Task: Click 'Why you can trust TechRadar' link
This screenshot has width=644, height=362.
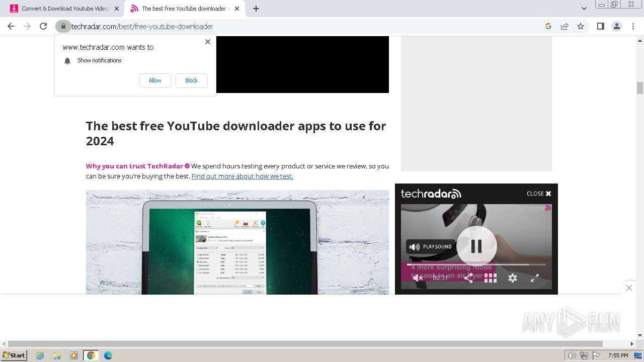Action: [x=134, y=166]
